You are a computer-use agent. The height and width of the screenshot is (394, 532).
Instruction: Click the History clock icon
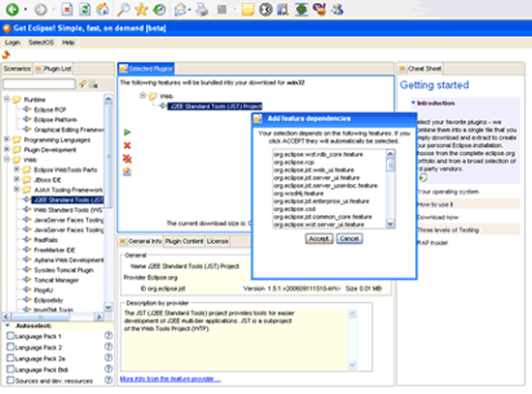tap(160, 9)
